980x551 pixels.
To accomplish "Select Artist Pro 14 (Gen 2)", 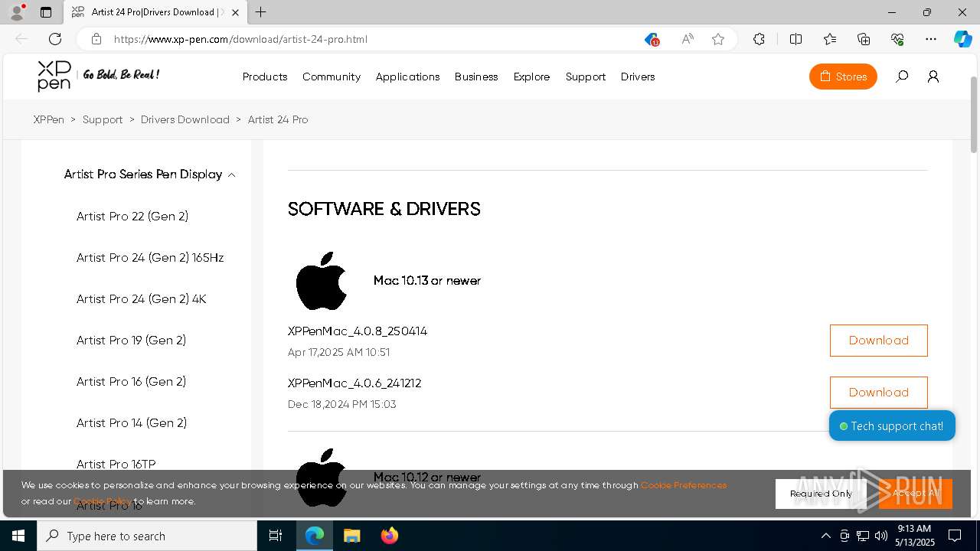I will coord(132,423).
